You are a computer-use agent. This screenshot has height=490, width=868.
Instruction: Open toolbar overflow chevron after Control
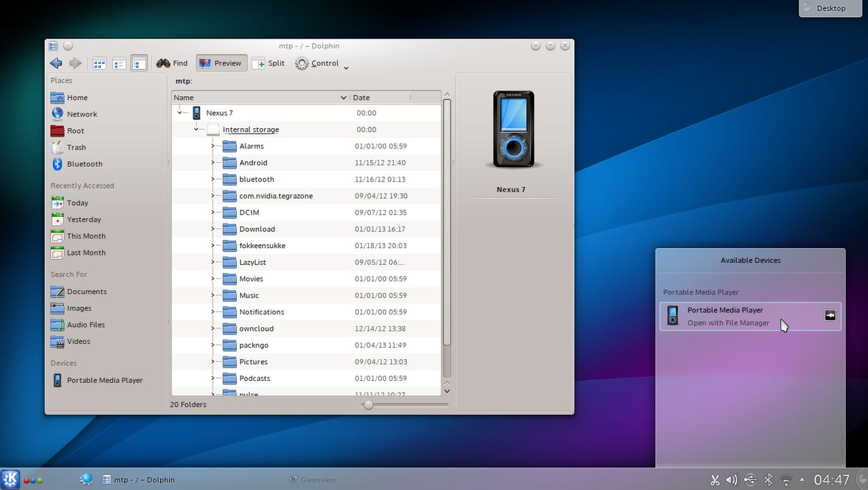[x=347, y=67]
